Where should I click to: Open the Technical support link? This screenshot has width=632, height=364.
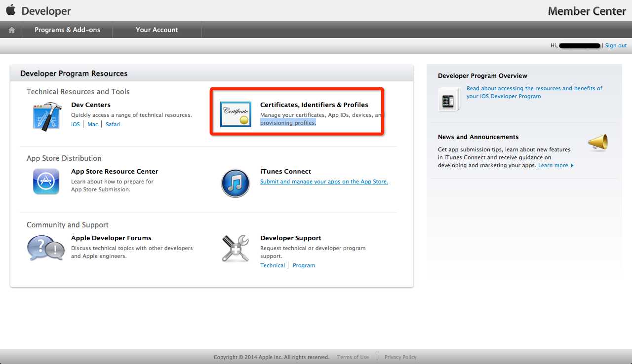pos(273,265)
